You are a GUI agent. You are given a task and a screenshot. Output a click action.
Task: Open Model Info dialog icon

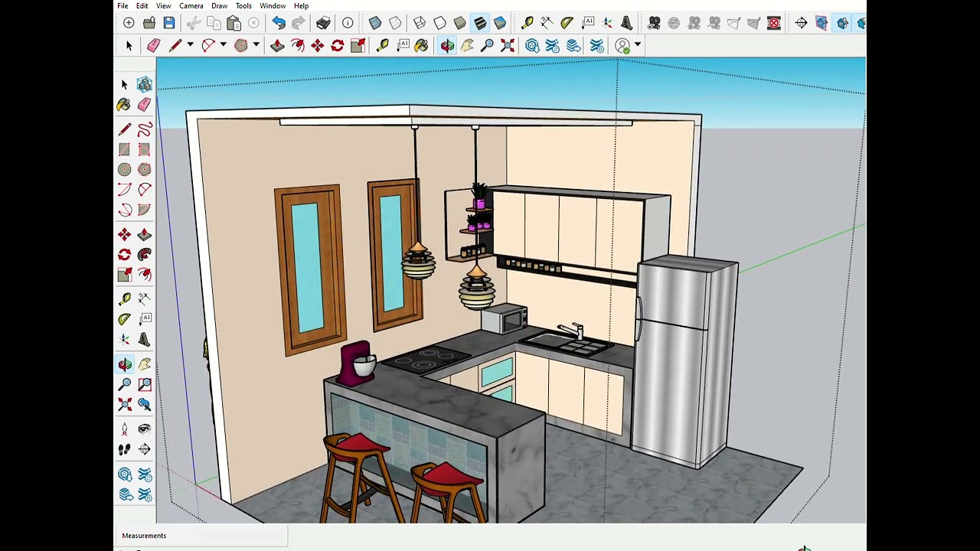pos(348,23)
